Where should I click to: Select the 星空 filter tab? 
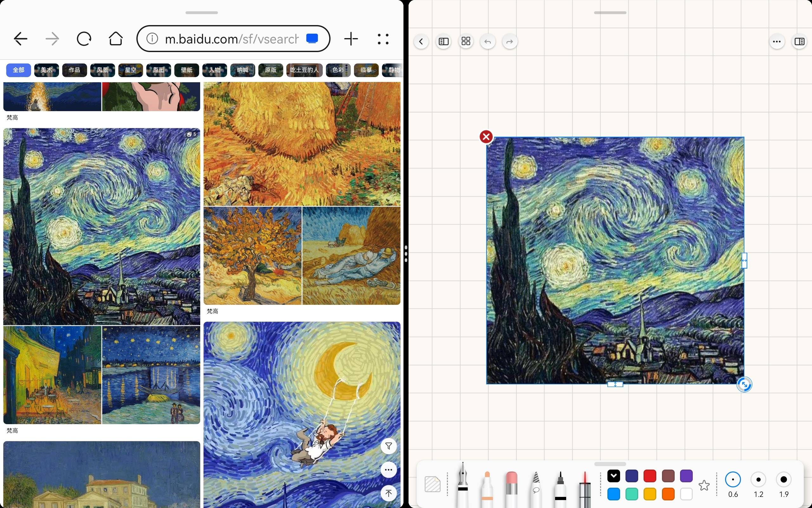131,70
